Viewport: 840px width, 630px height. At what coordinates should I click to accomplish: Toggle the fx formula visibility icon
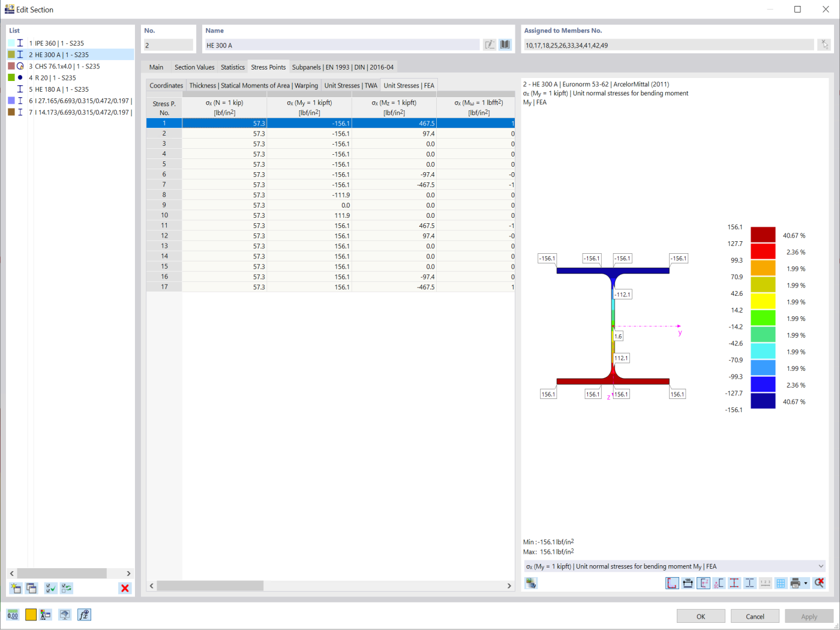85,614
